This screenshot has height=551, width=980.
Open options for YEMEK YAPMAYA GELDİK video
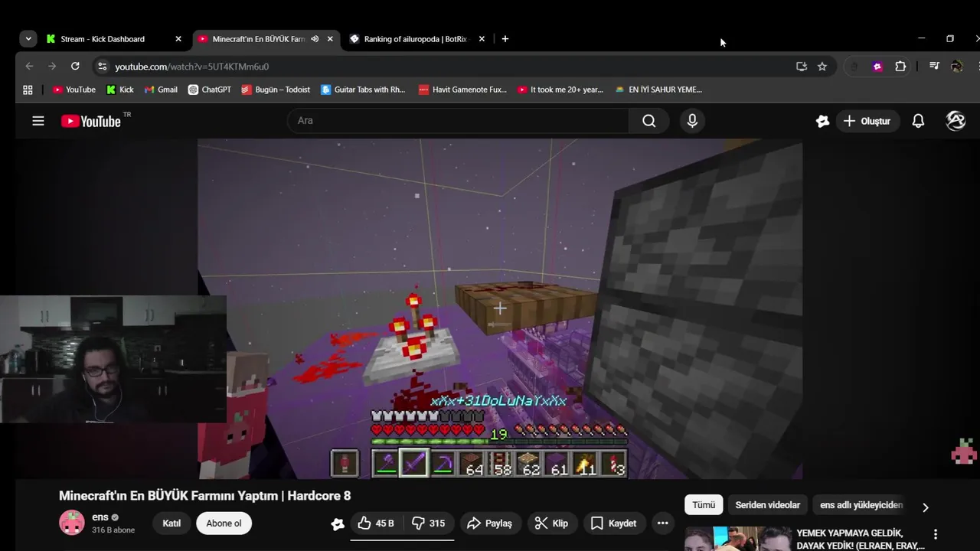coord(935,534)
